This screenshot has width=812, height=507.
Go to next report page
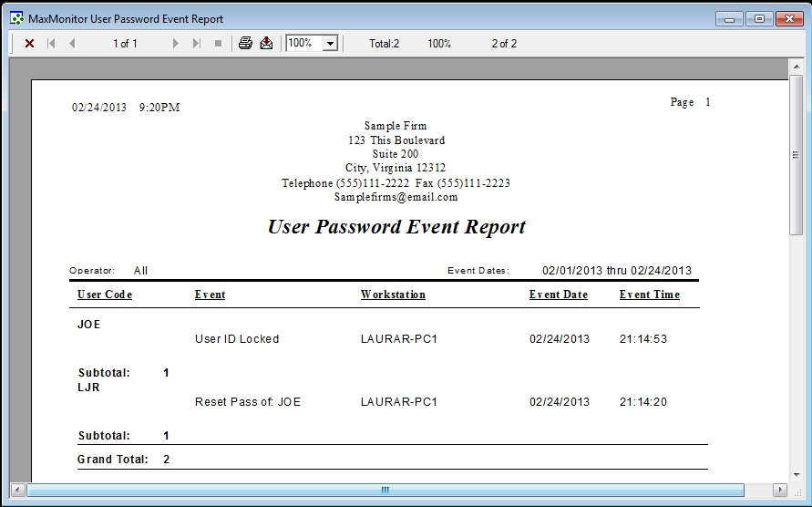[x=176, y=43]
